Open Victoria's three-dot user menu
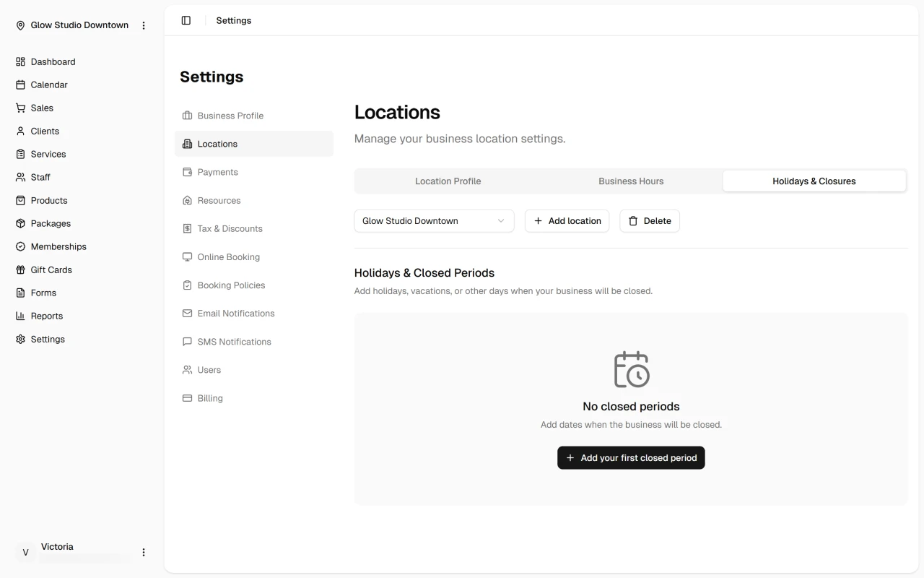The image size is (924, 578). pyautogui.click(x=144, y=552)
